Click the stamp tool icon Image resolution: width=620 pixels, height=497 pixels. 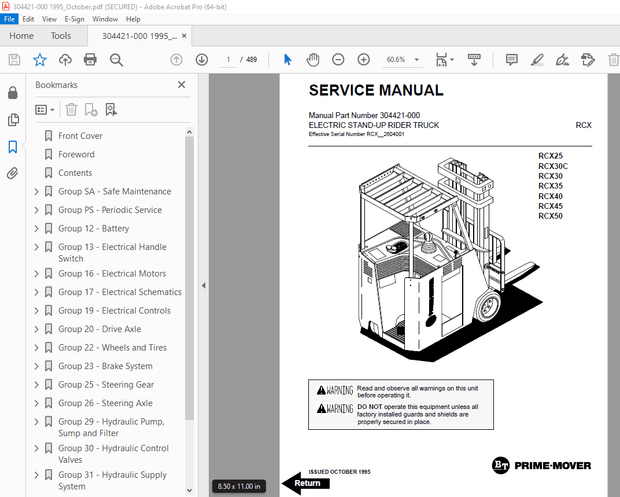pos(588,60)
